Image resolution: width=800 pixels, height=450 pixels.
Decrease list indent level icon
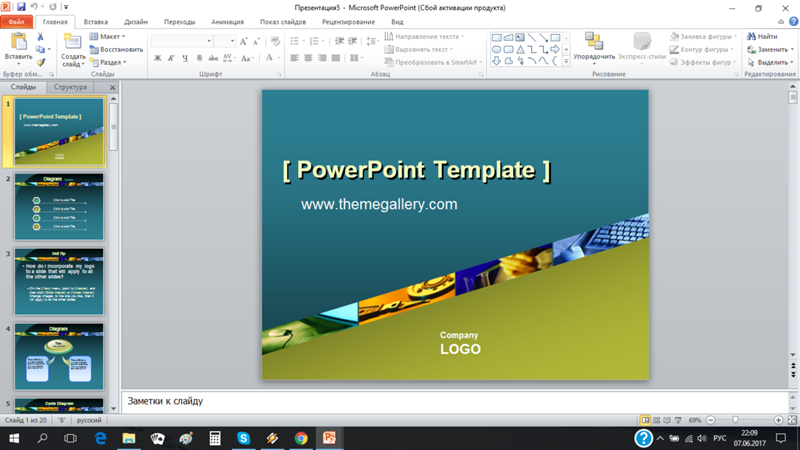click(x=339, y=41)
